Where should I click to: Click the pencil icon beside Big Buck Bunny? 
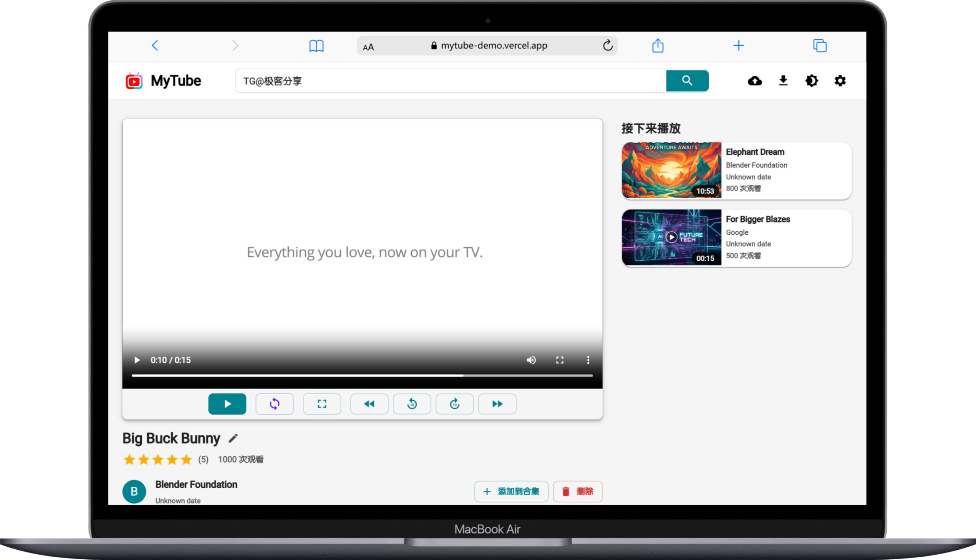233,438
